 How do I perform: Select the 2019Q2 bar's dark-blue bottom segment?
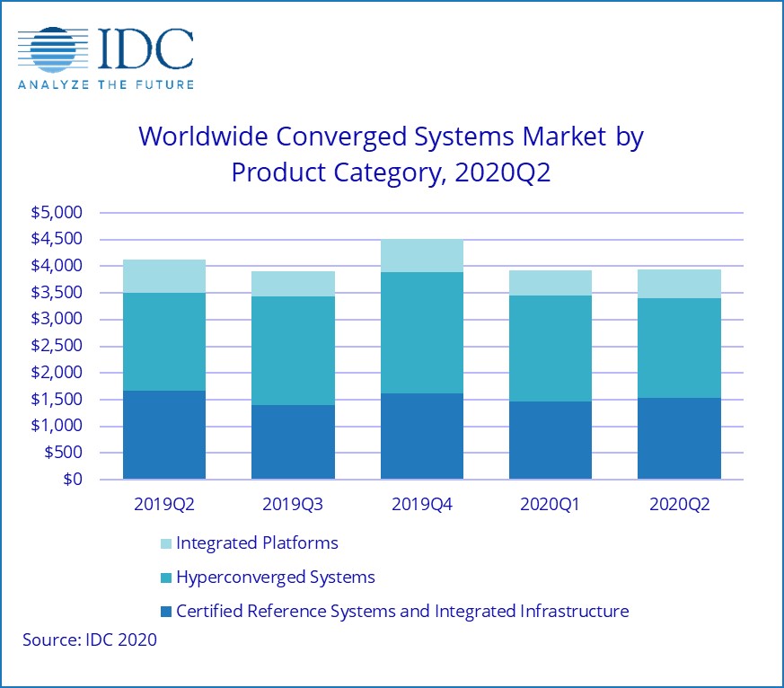(x=164, y=435)
